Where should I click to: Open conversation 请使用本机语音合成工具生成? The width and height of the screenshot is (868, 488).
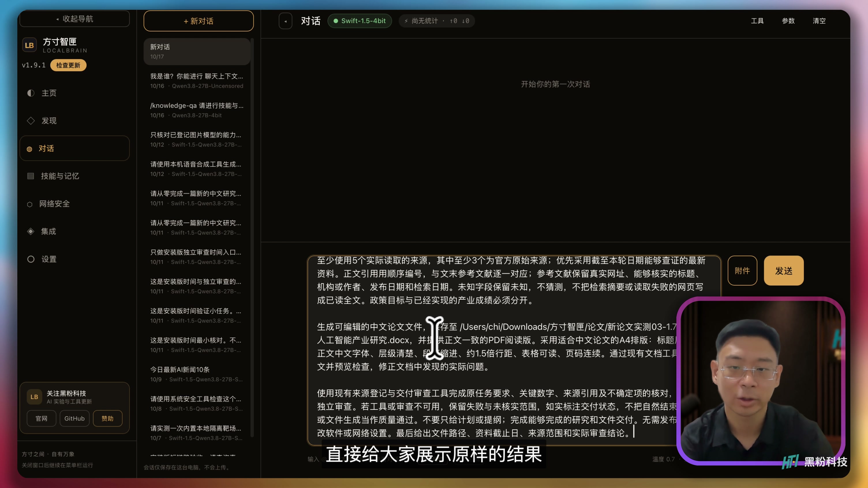(x=197, y=168)
